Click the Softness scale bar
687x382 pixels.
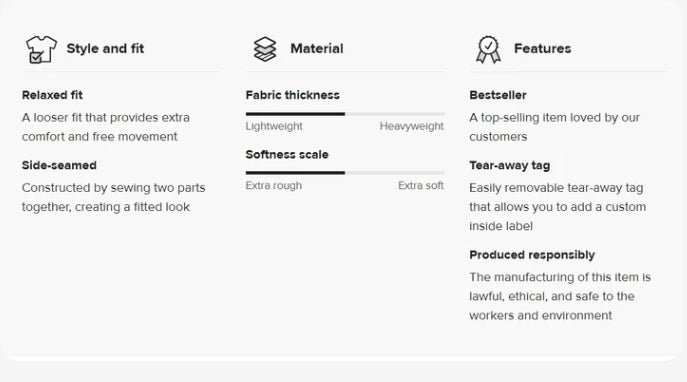pos(345,173)
